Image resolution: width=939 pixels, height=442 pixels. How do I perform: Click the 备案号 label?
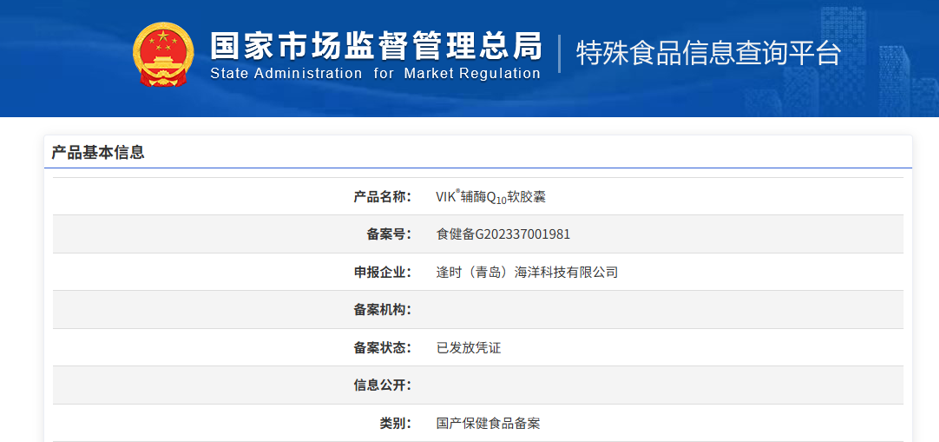click(x=389, y=234)
